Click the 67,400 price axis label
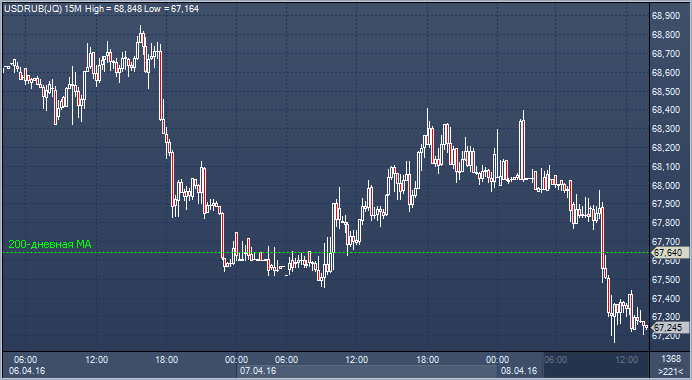The height and width of the screenshot is (380, 692). click(666, 299)
